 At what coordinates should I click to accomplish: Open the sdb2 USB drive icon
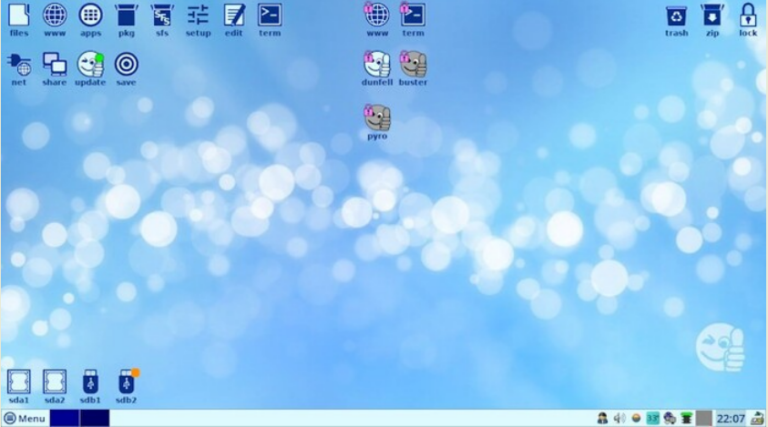[126, 382]
